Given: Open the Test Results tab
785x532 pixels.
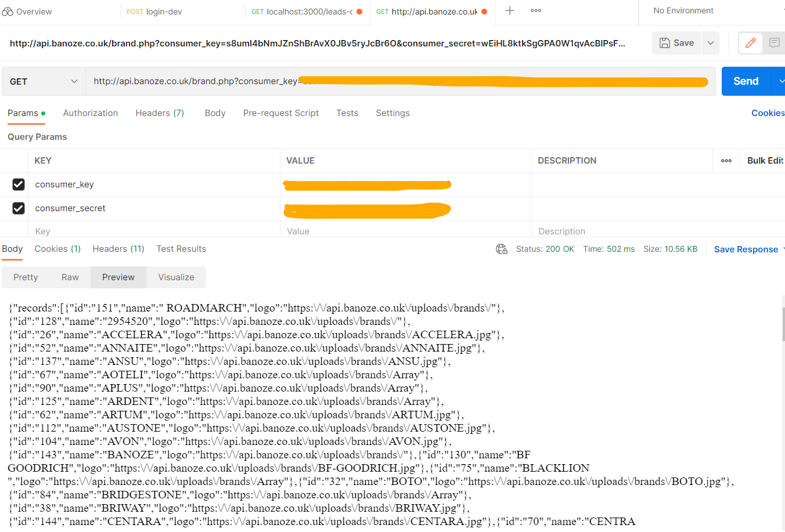Looking at the screenshot, I should (181, 249).
